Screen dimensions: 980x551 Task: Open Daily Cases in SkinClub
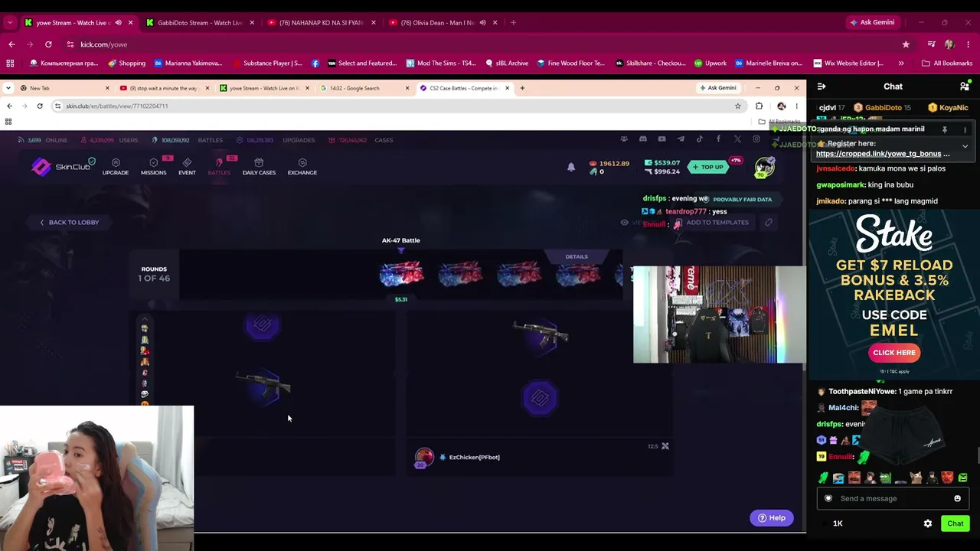click(x=259, y=166)
